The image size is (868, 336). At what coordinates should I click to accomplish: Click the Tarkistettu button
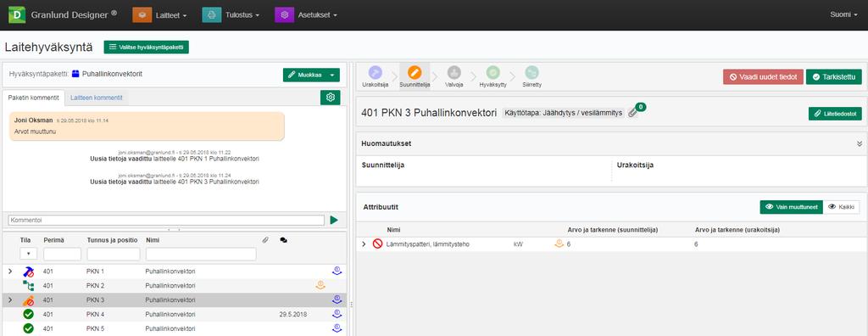click(834, 77)
